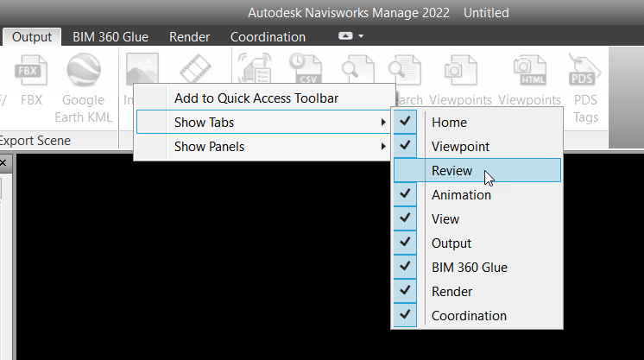Choose Add to Quick Access Toolbar
The image size is (644, 360).
point(264,98)
